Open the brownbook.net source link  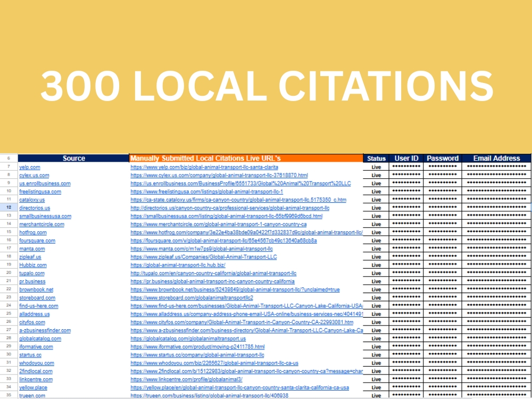tap(36, 289)
